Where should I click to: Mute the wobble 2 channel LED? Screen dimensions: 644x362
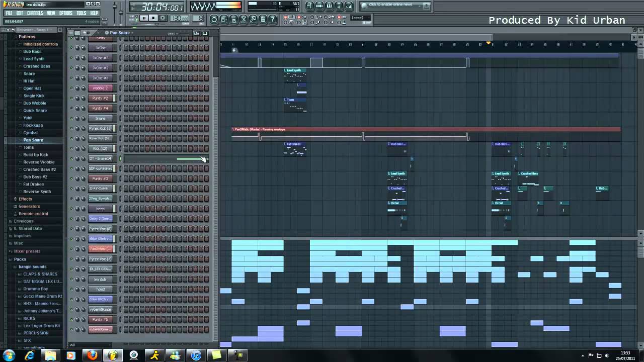(71, 88)
